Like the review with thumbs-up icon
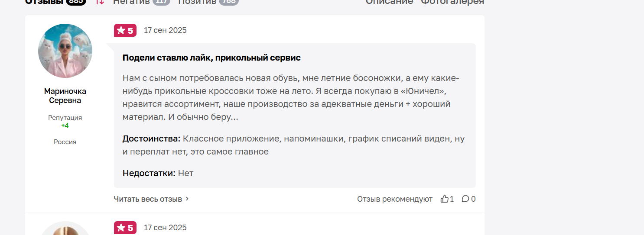Image resolution: width=644 pixels, height=235 pixels. tap(445, 199)
